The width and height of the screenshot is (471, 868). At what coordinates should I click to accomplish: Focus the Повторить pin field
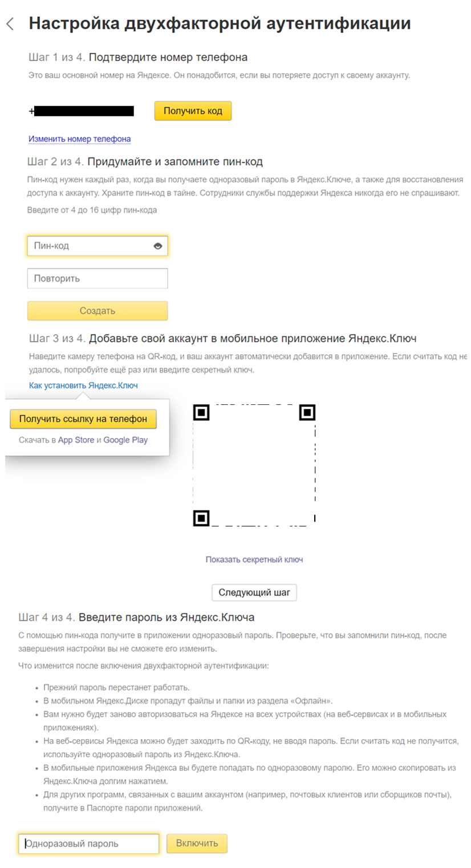pos(97,279)
